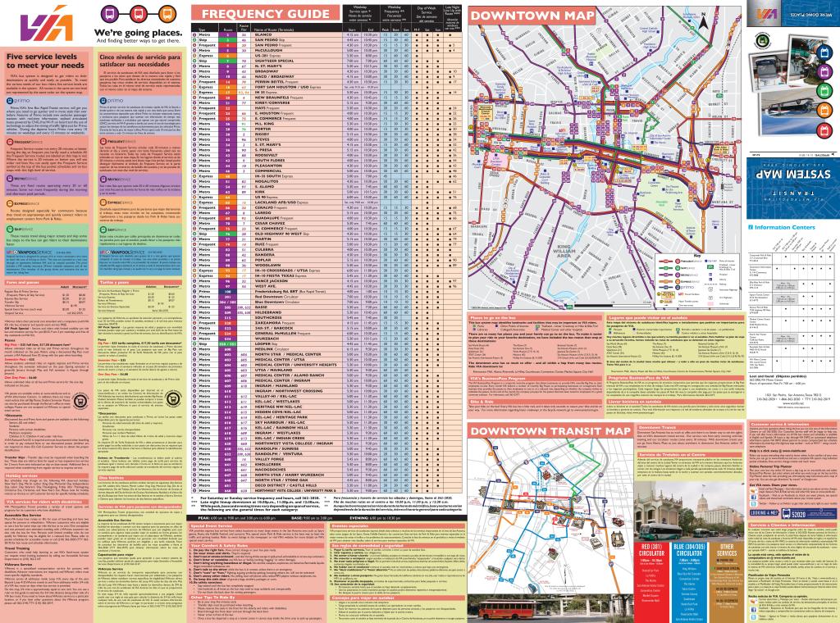The width and height of the screenshot is (840, 623).
Task: Click the "CULEBRA" route row name
Action: click(264, 249)
